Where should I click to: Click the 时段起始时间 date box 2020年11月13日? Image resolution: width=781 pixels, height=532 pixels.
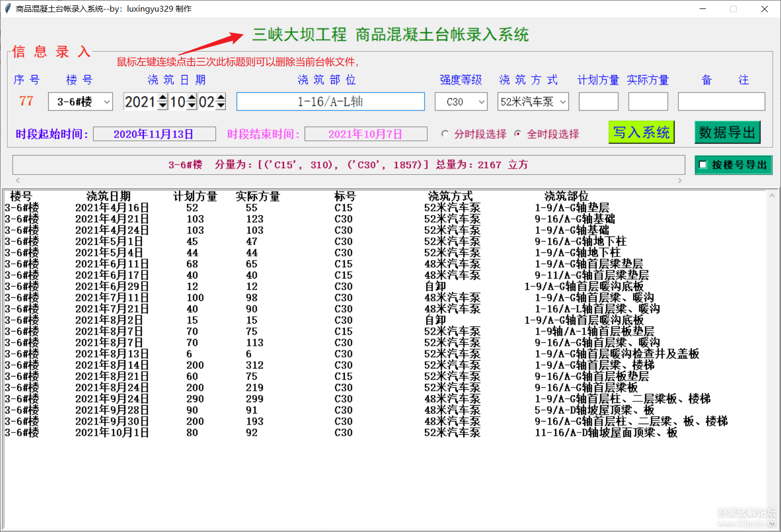coord(154,134)
